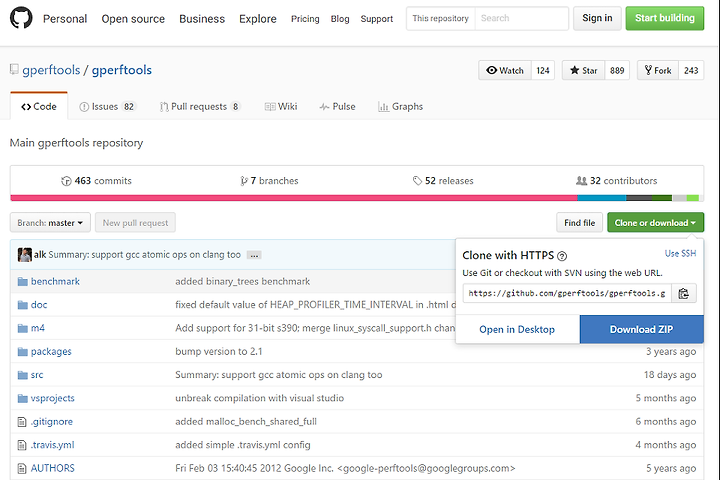View the 124 watchers count

543,70
